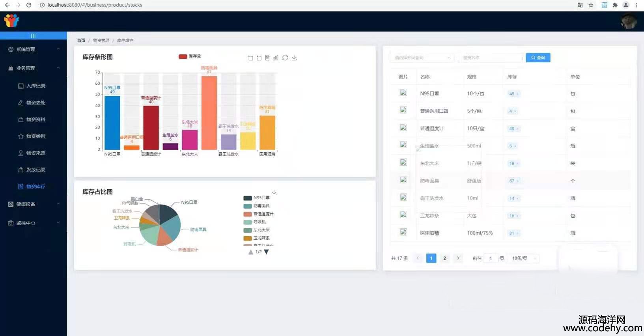Open 入库记录 in sidebar

point(34,86)
